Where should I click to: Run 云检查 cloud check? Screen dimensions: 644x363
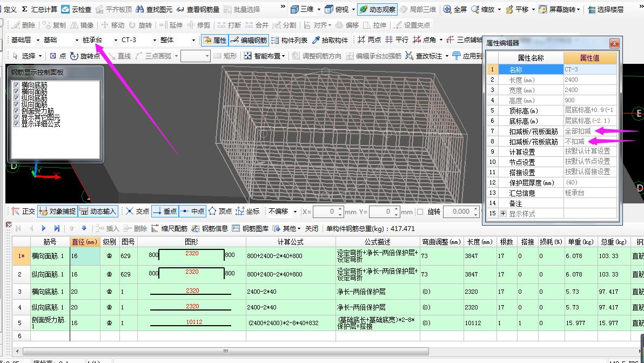click(x=76, y=9)
